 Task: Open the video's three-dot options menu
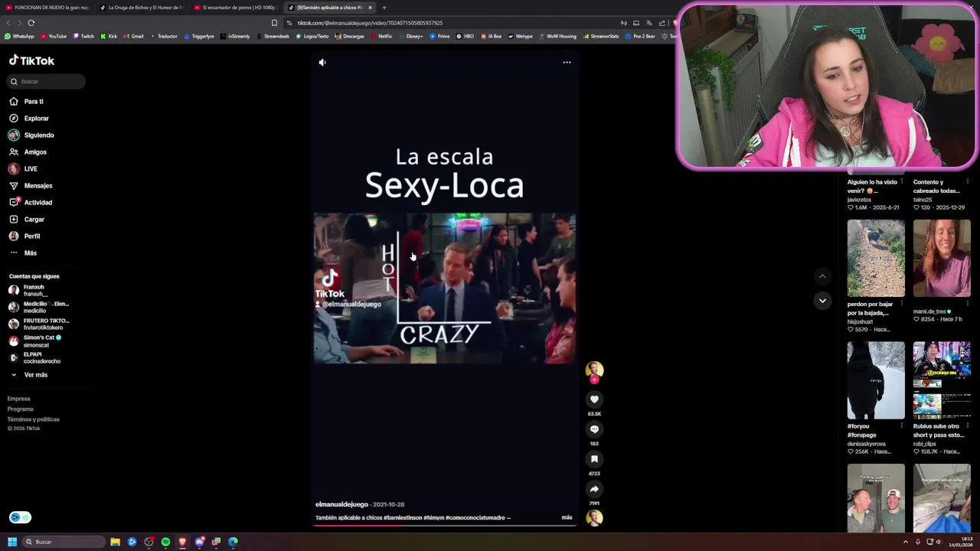pos(567,63)
